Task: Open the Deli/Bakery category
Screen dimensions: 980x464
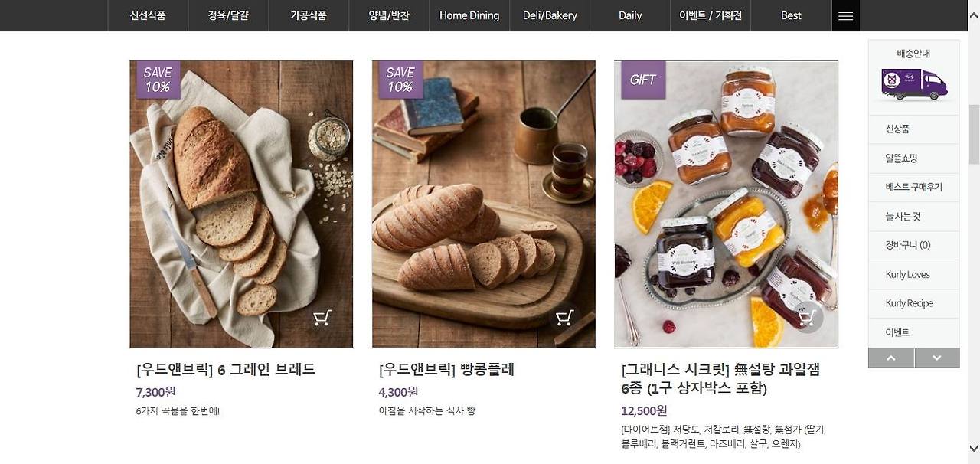Action: tap(550, 15)
